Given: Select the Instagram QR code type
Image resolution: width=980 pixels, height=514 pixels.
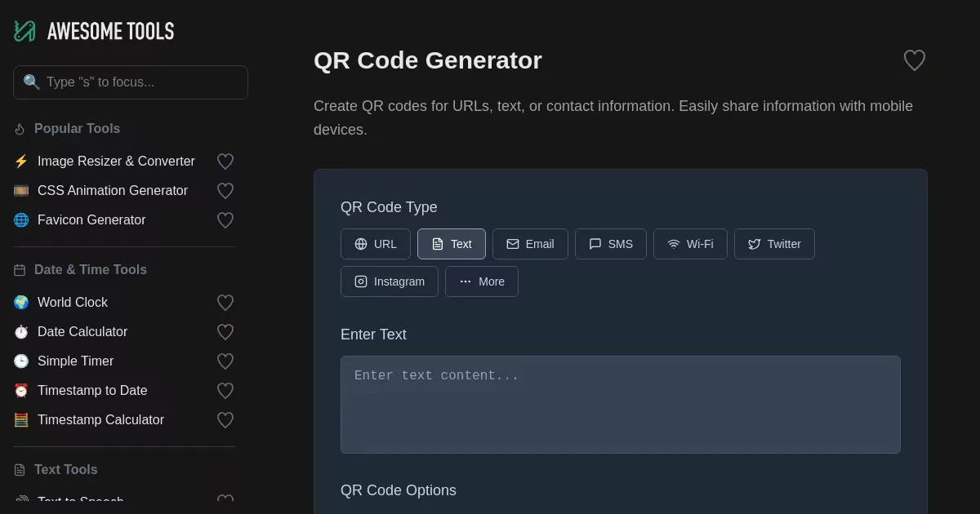Looking at the screenshot, I should pyautogui.click(x=390, y=281).
